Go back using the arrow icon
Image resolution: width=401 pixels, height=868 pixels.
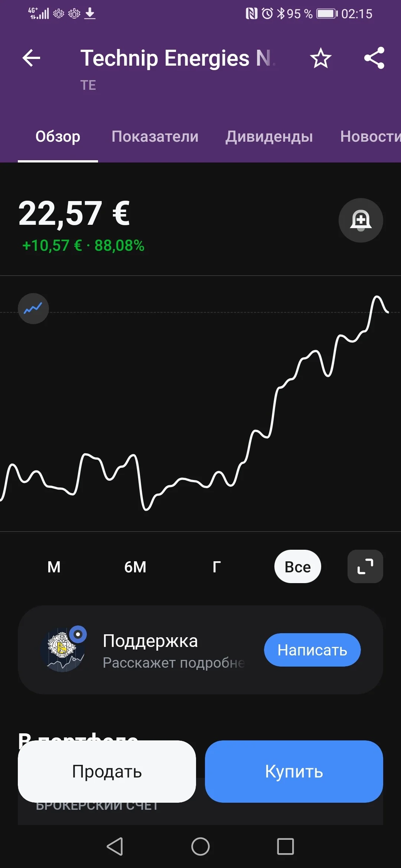[x=31, y=58]
